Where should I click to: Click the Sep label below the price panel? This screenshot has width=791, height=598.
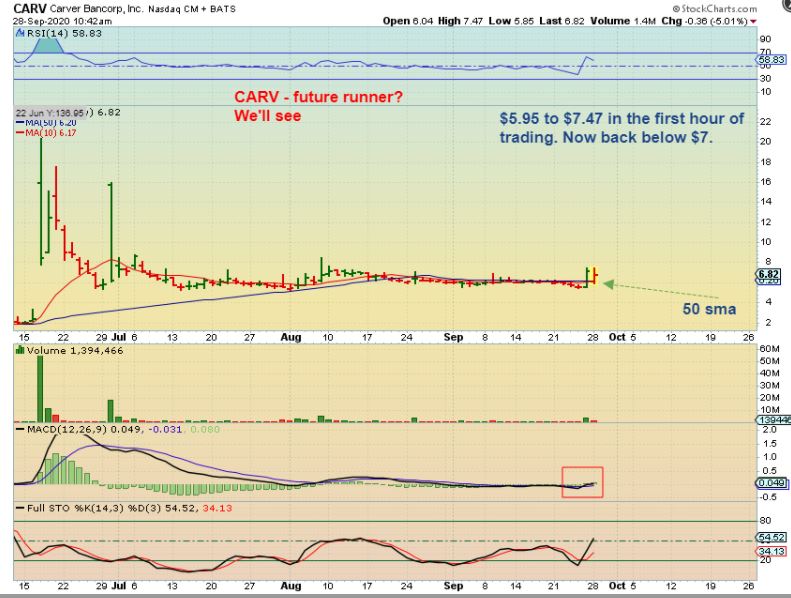pyautogui.click(x=453, y=337)
